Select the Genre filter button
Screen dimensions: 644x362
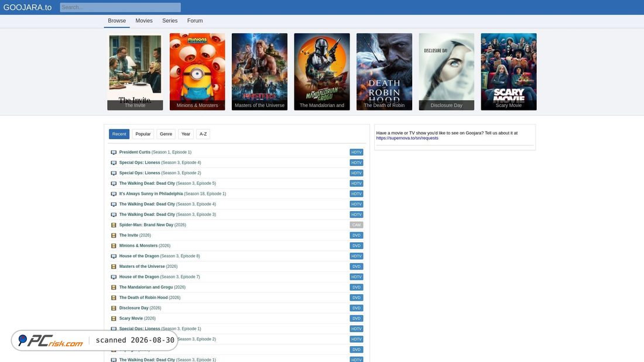(166, 134)
